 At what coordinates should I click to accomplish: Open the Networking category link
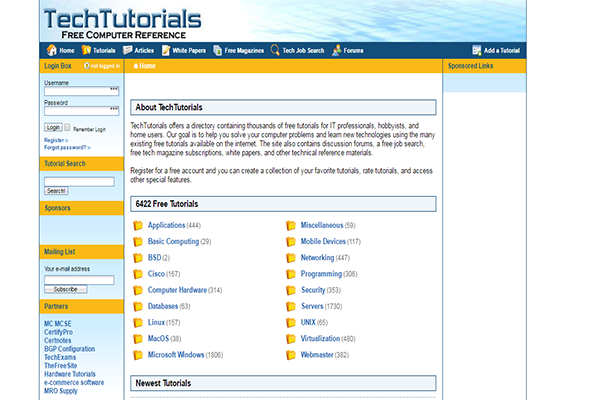pos(317,258)
